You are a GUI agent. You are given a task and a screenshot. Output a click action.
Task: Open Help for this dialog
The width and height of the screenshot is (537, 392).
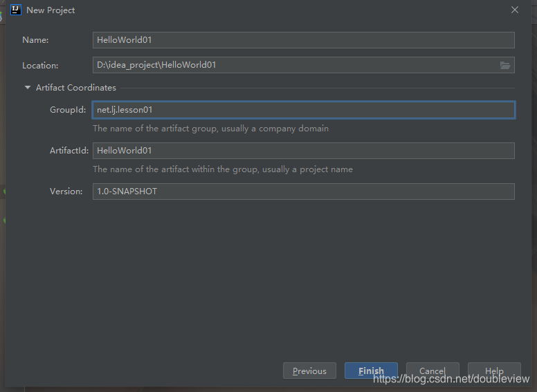(x=494, y=371)
